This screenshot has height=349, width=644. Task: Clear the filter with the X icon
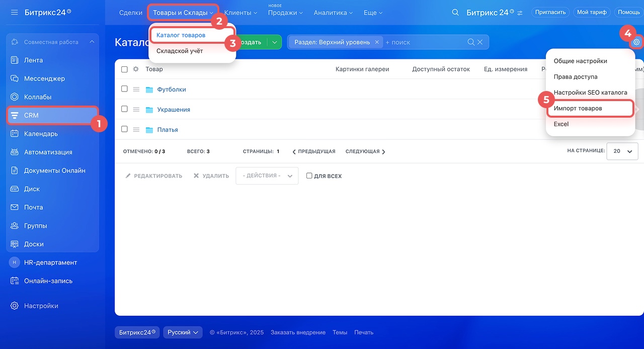pos(480,42)
